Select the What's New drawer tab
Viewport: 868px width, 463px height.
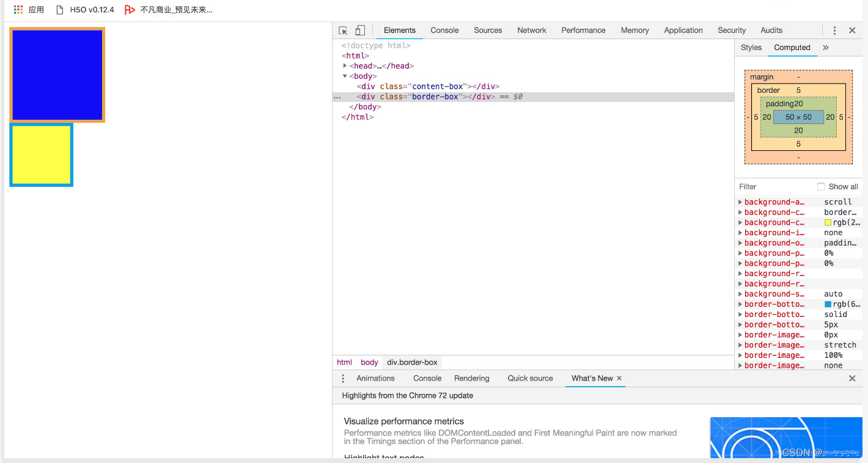[592, 379]
